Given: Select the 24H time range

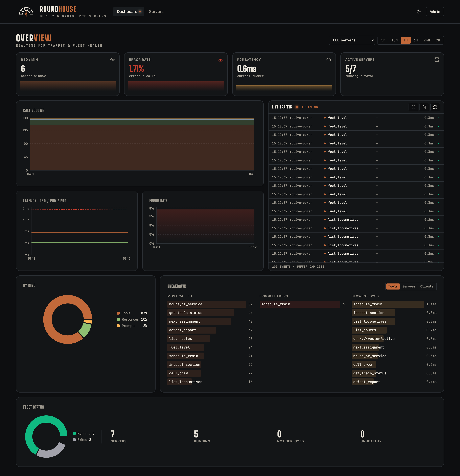Looking at the screenshot, I should pyautogui.click(x=427, y=40).
